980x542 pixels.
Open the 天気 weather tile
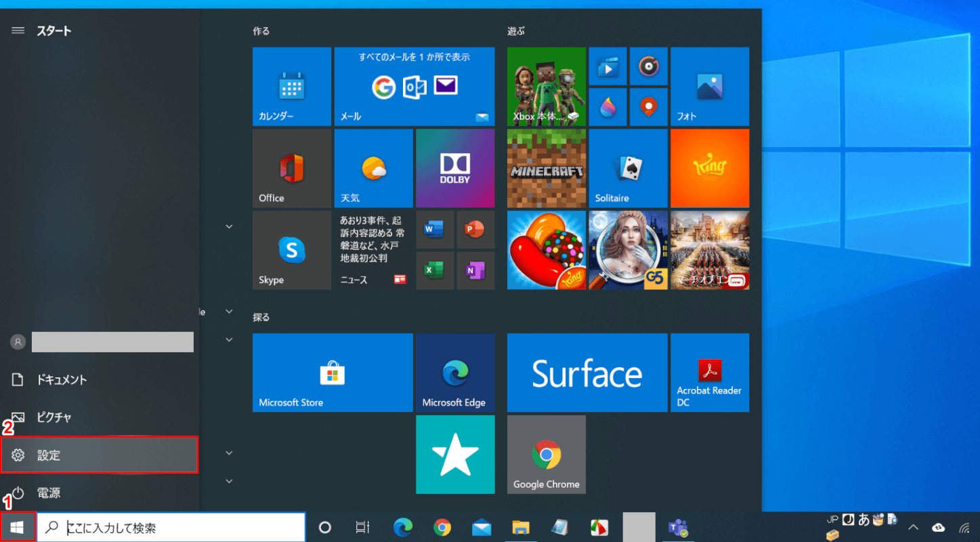pyautogui.click(x=374, y=168)
